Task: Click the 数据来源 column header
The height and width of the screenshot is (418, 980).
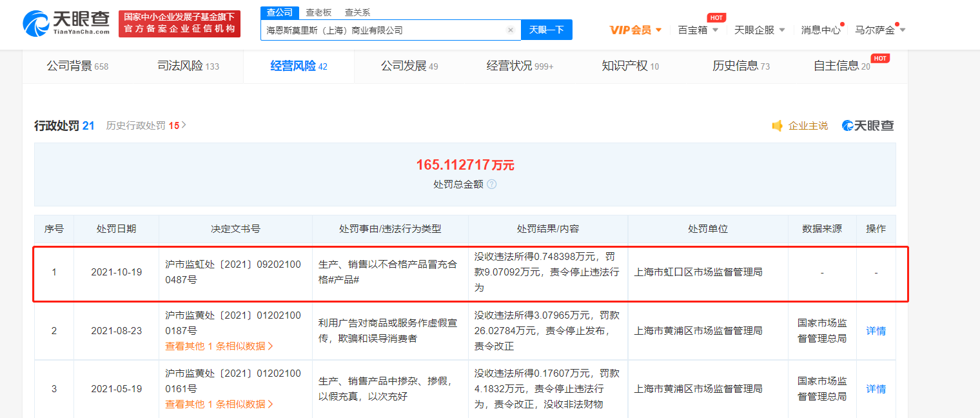Action: (x=822, y=229)
